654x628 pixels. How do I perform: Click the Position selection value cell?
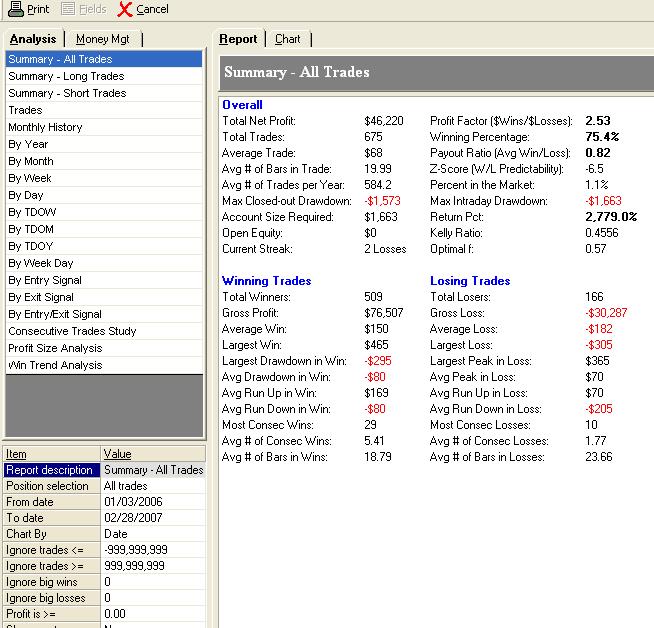click(x=152, y=486)
